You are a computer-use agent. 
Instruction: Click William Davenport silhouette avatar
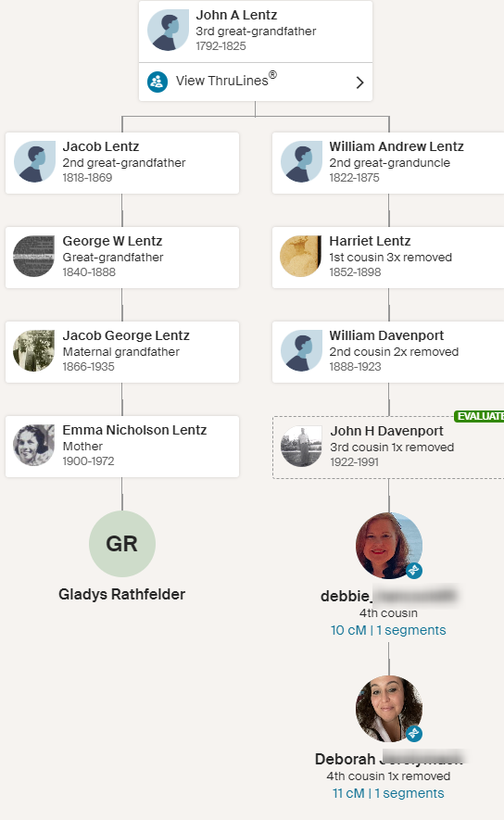point(301,351)
